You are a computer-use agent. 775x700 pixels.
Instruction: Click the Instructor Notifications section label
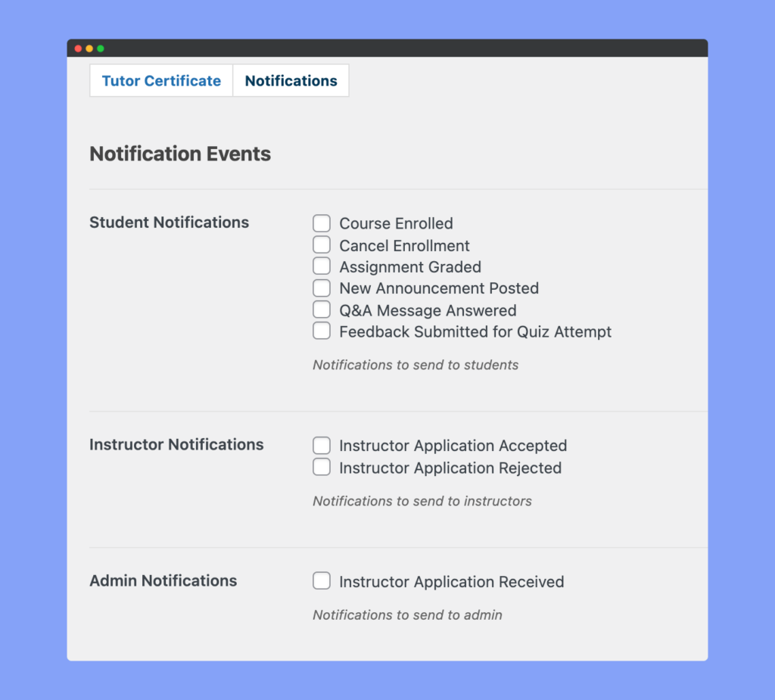176,445
